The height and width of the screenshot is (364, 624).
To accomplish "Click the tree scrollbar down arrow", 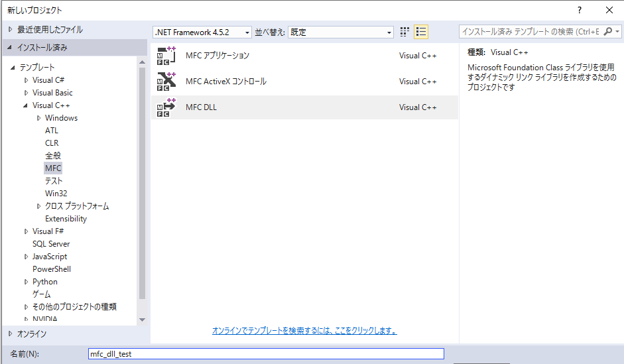I will [x=142, y=320].
